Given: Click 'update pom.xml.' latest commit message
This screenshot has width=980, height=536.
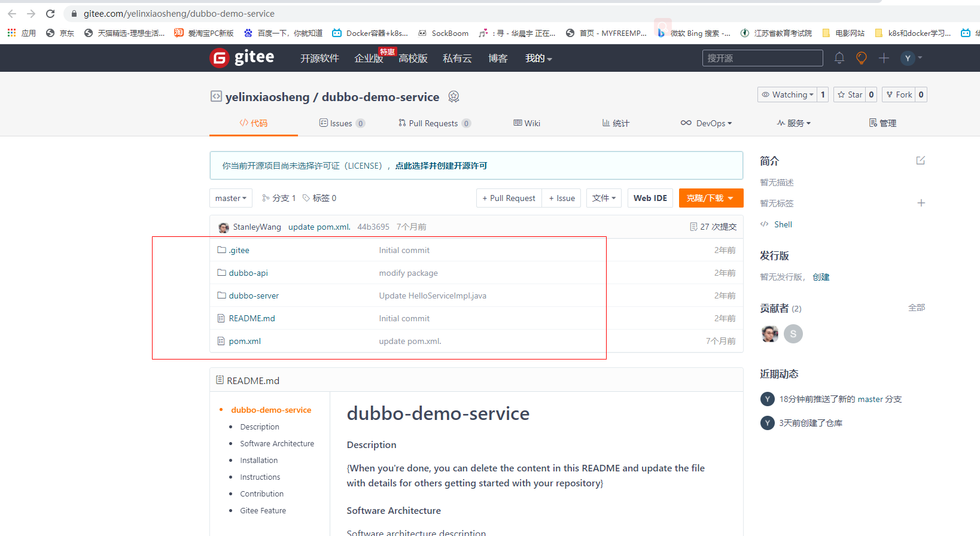Looking at the screenshot, I should tap(319, 227).
